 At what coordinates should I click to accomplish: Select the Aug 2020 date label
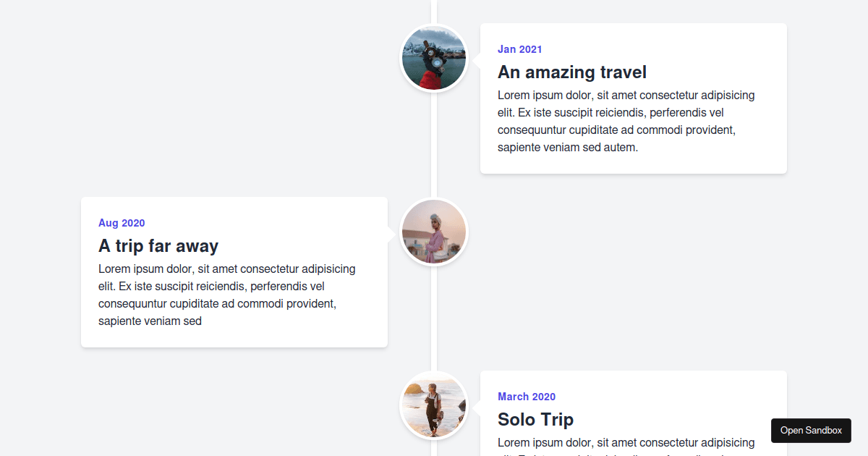coord(122,223)
